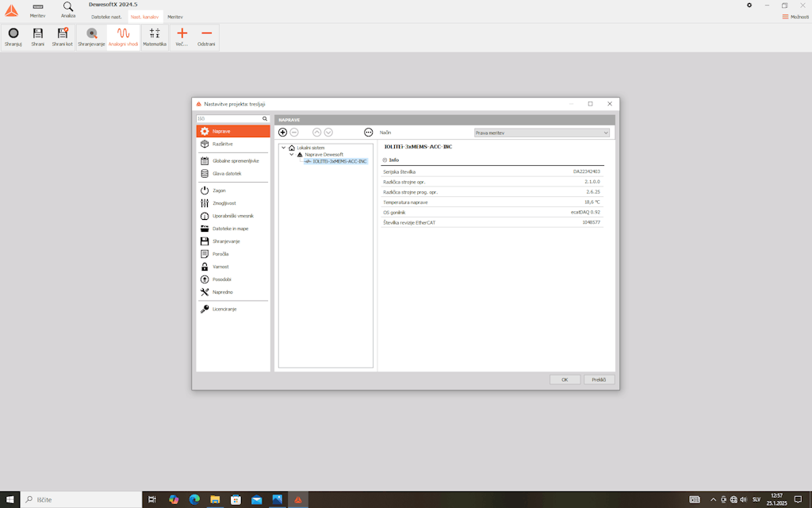
Task: Move device down with down-arrow circle
Action: click(x=328, y=133)
